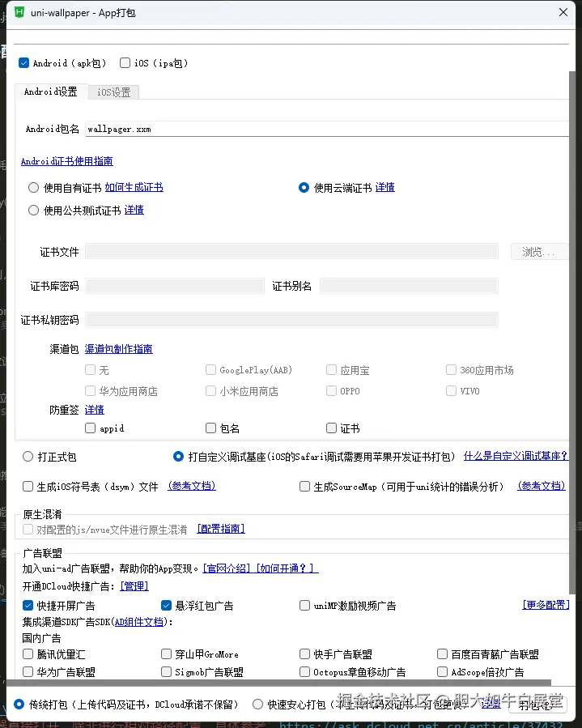Open the Android证书使用指南 link
The height and width of the screenshot is (728, 582).
coord(67,161)
